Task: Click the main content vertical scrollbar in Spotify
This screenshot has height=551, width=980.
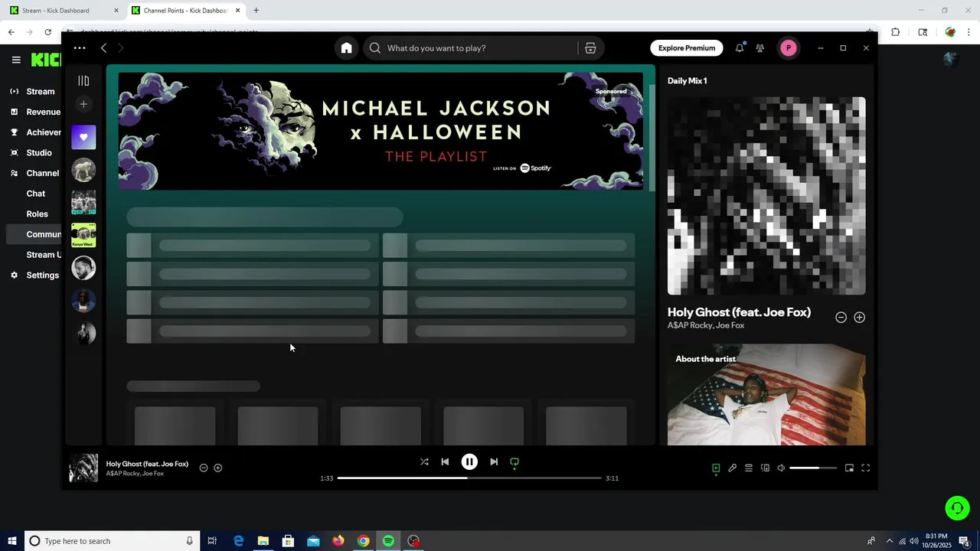Action: (x=652, y=138)
